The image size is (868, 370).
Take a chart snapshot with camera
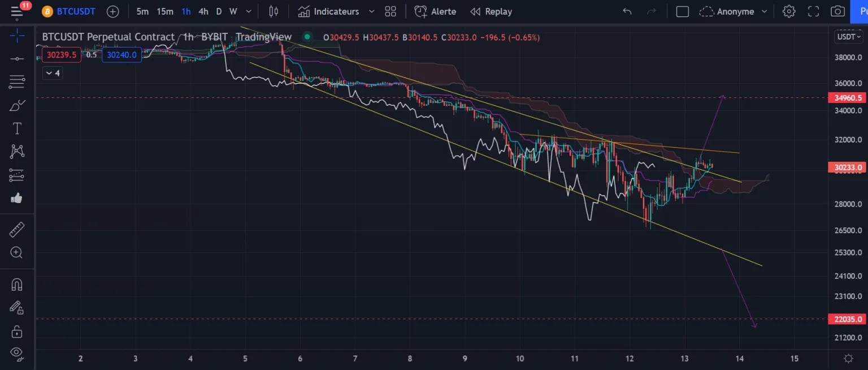tap(837, 11)
